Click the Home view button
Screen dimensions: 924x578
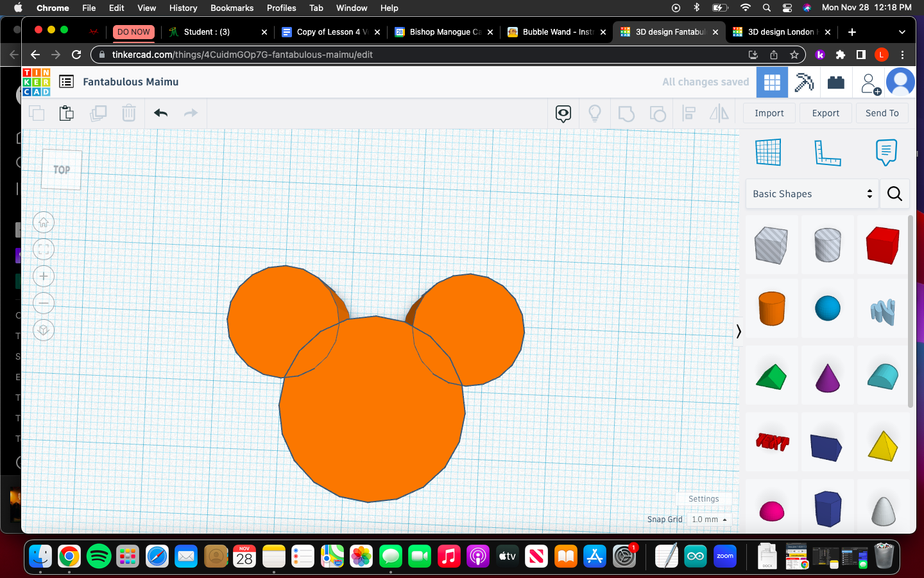tap(44, 223)
